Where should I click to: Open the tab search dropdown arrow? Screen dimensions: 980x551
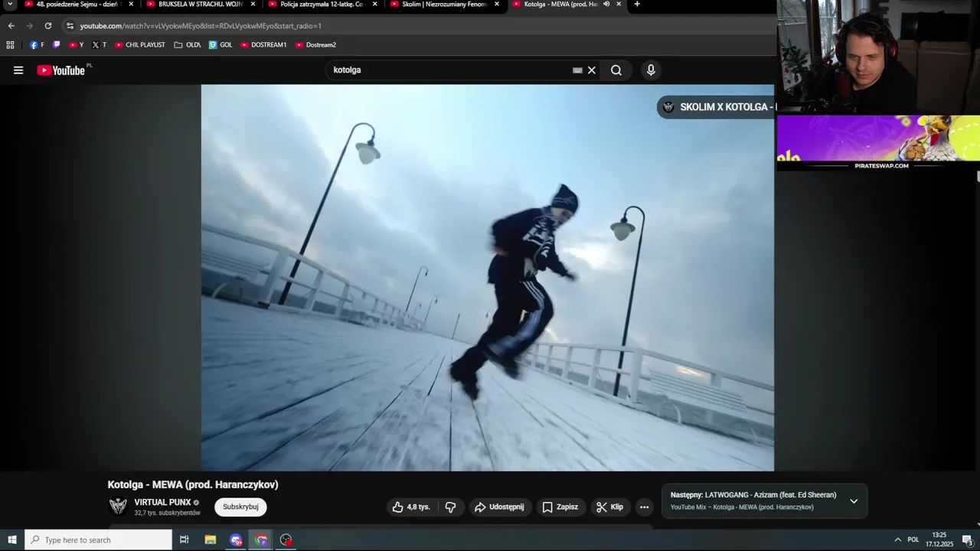click(x=10, y=4)
